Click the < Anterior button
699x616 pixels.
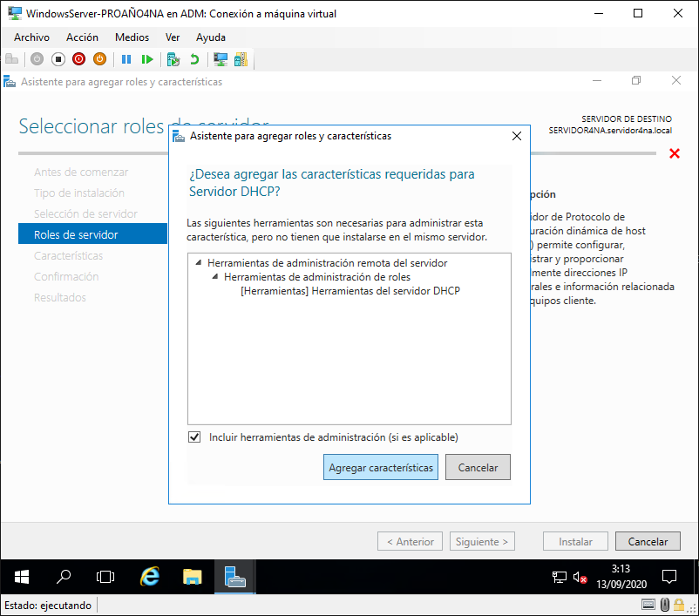pos(411,541)
